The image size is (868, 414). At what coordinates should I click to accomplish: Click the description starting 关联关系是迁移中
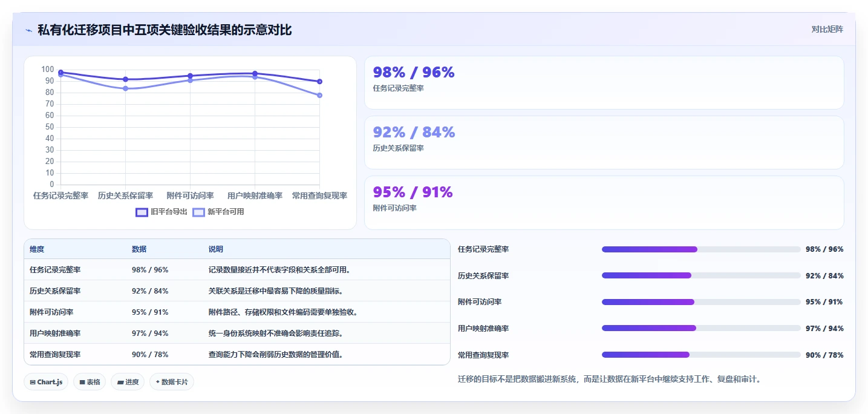tap(276, 291)
